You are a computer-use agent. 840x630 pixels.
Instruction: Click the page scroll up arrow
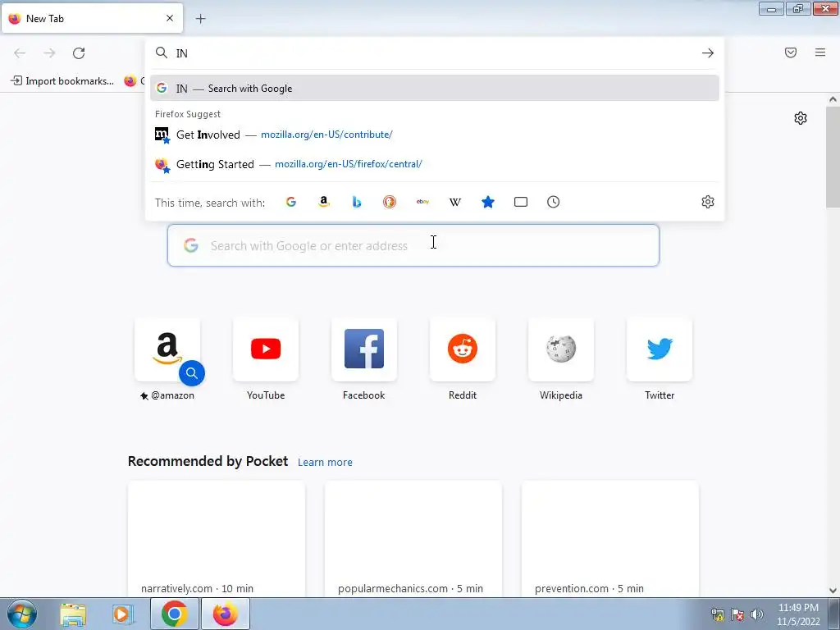833,99
